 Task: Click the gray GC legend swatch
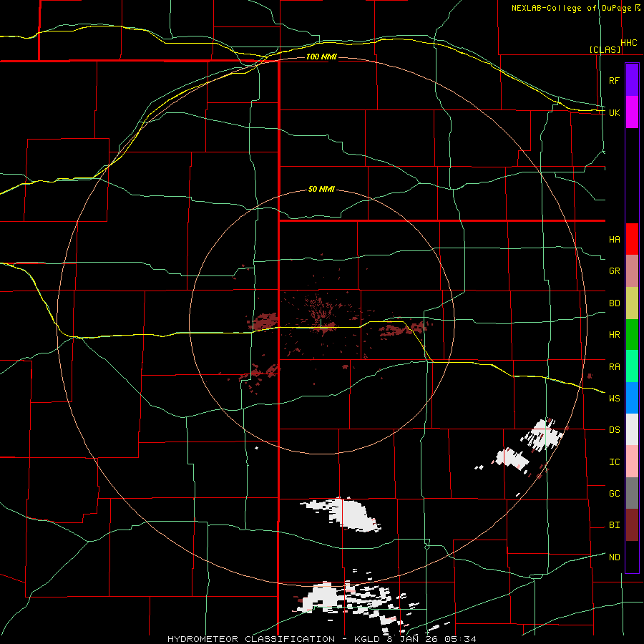point(632,493)
